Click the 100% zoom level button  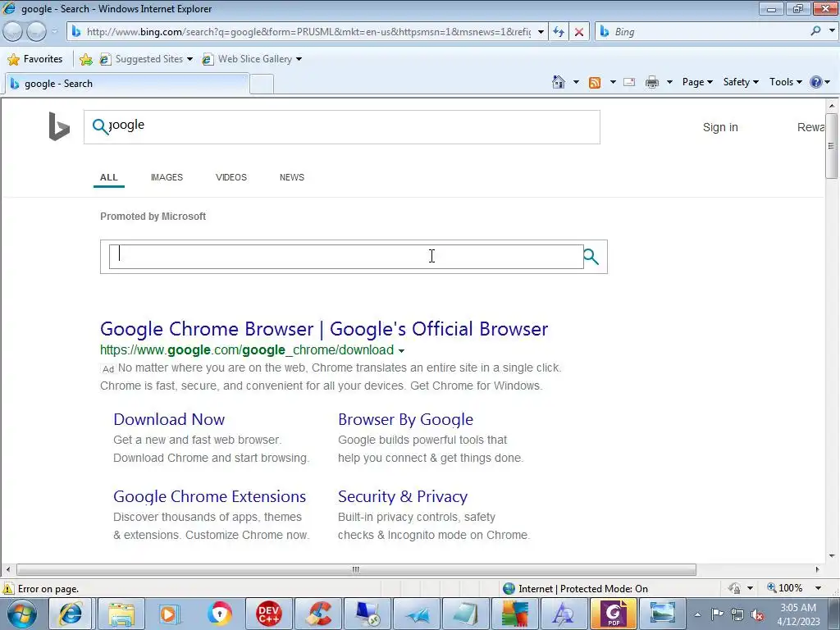[x=785, y=588]
